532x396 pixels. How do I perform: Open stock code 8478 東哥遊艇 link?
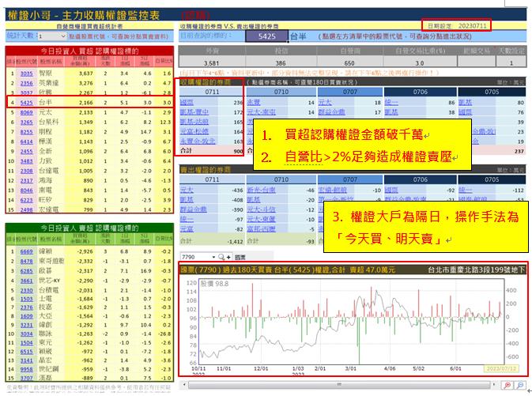click(26, 261)
